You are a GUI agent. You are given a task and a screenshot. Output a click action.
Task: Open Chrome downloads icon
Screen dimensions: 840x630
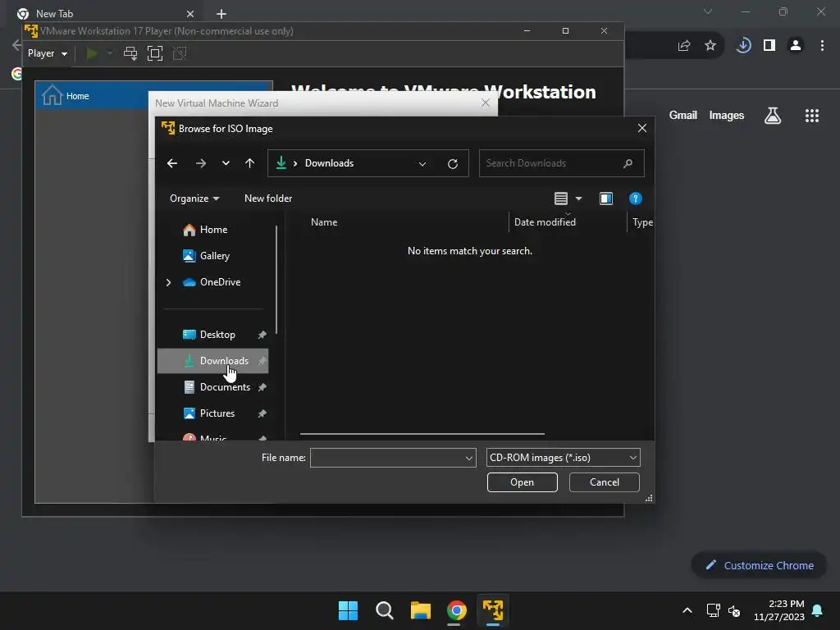pyautogui.click(x=743, y=46)
